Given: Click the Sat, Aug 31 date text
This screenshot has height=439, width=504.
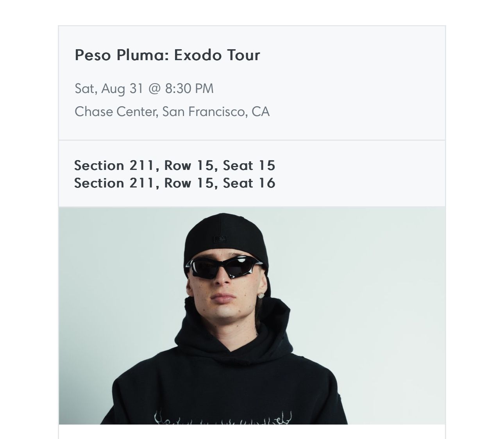Looking at the screenshot, I should click(x=110, y=89).
